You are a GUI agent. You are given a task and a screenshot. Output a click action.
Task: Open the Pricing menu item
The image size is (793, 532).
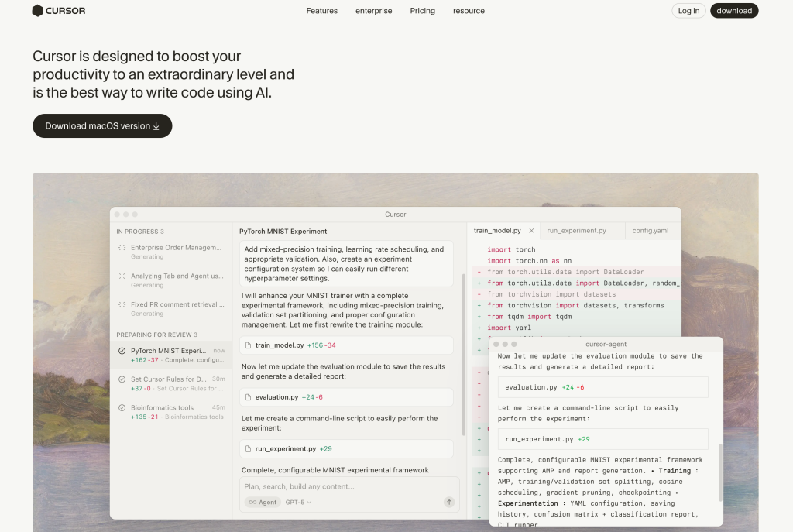(x=422, y=11)
